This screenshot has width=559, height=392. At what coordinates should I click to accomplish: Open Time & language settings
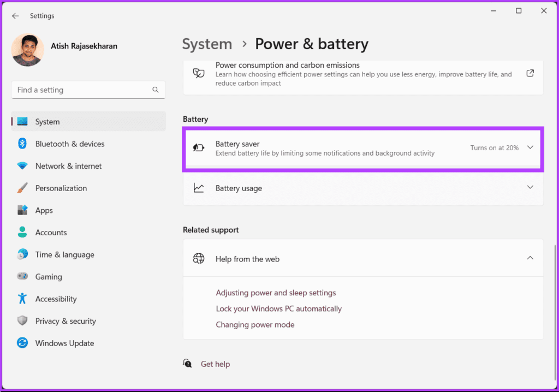(x=88, y=254)
